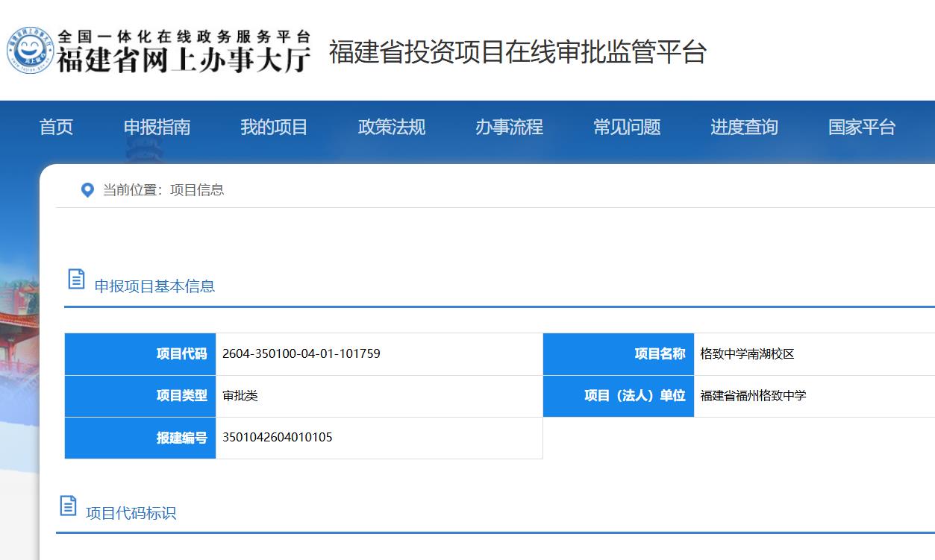Click the 福建省网上办事大厅 title text
The image size is (935, 560).
point(184,60)
